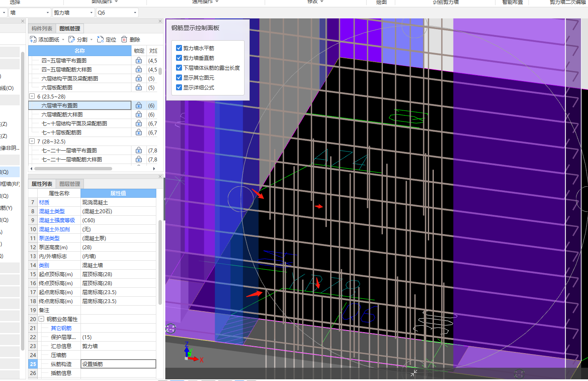Click the 保护层厚度 value (15)
588x381 pixels.
pyautogui.click(x=118, y=337)
